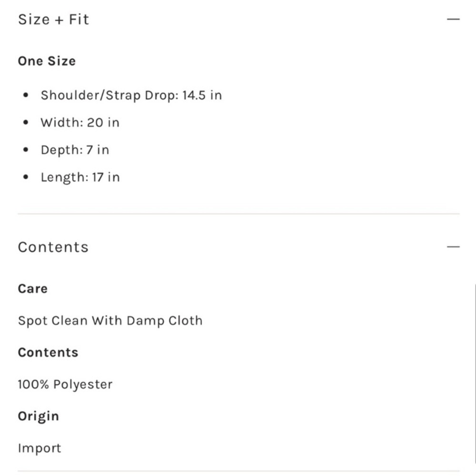Click the Depth: 7 in item
Image resolution: width=476 pixels, height=476 pixels.
click(75, 150)
